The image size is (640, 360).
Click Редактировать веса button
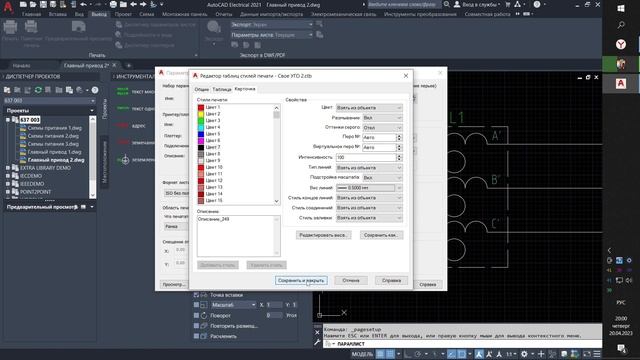click(323, 235)
